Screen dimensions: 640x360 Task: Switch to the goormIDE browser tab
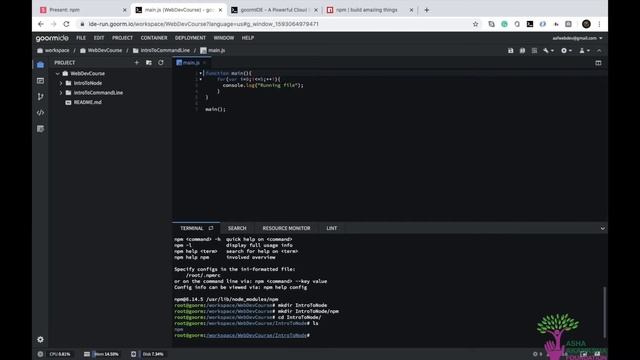click(x=274, y=10)
